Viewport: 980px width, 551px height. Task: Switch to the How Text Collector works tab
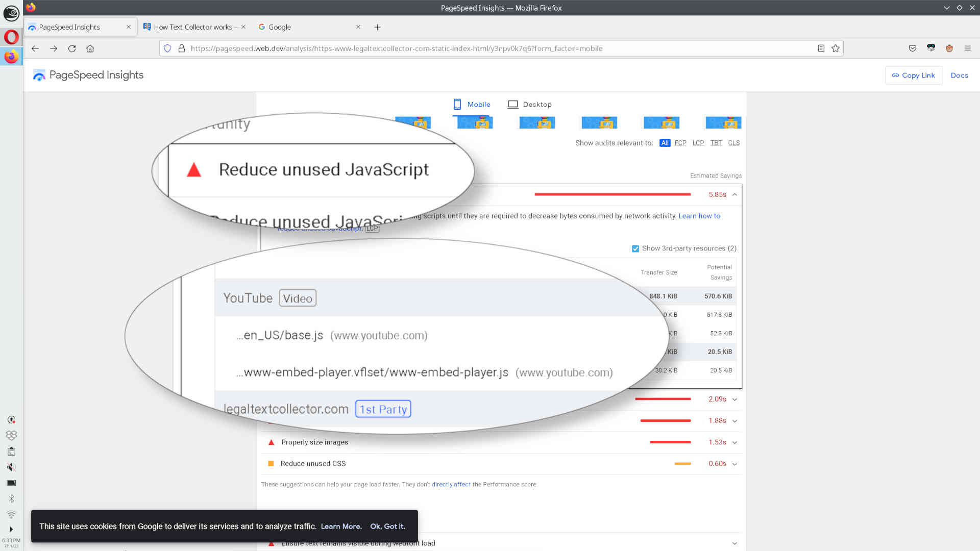[x=194, y=27]
